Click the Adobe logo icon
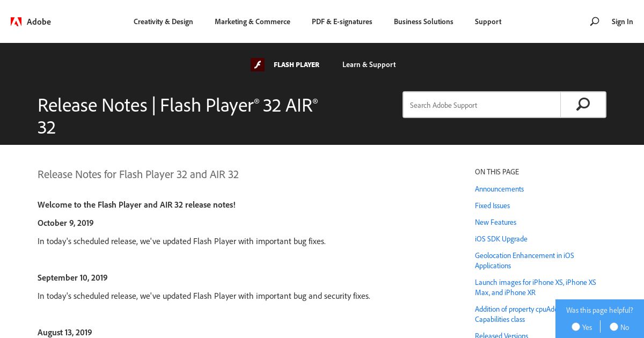Viewport: 644px width, 338px height. [x=16, y=21]
